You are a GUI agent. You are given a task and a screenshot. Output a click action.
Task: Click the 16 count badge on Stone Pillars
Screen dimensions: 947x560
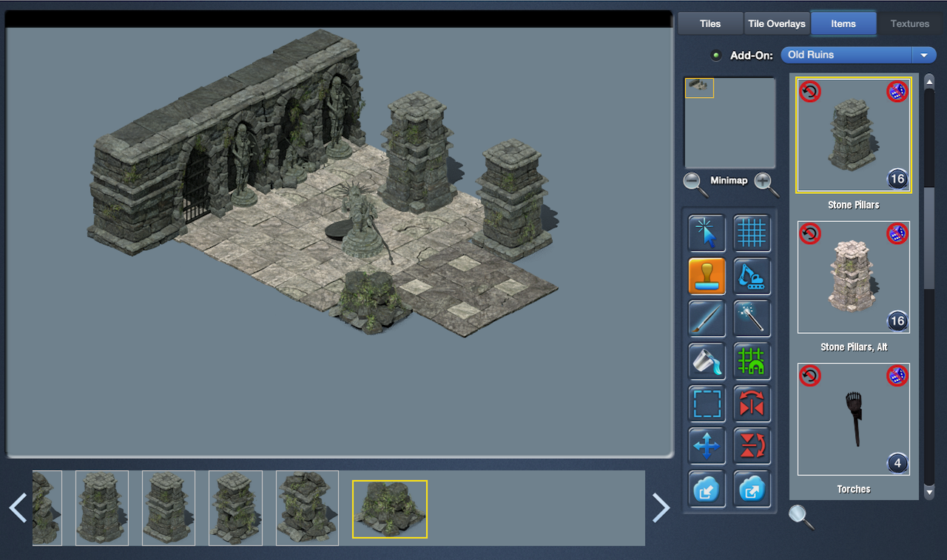(897, 179)
